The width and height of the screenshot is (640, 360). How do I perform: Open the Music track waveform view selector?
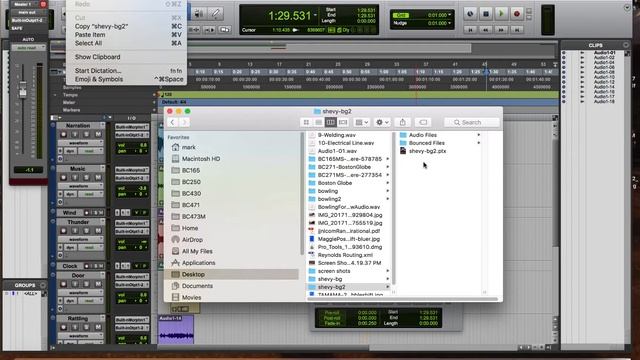[x=80, y=186]
